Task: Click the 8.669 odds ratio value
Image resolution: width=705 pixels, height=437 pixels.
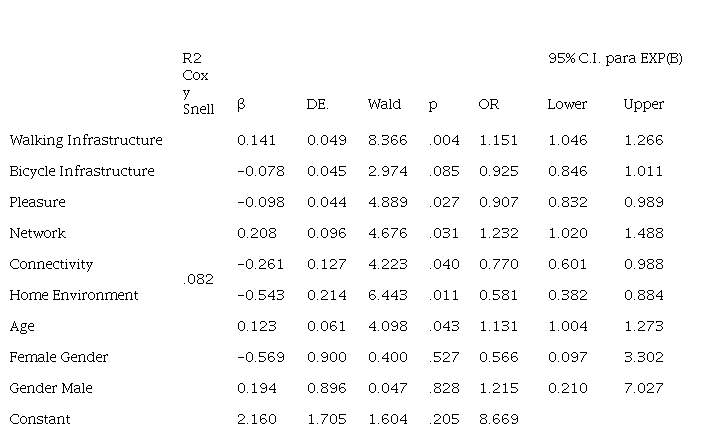Action: [x=498, y=419]
